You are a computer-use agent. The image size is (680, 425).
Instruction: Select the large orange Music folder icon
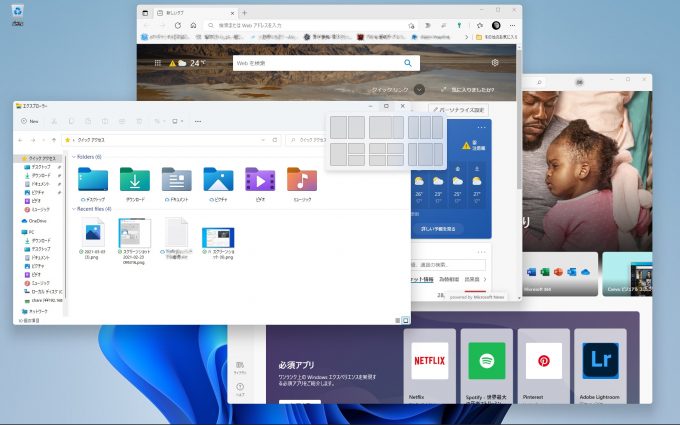[302, 180]
